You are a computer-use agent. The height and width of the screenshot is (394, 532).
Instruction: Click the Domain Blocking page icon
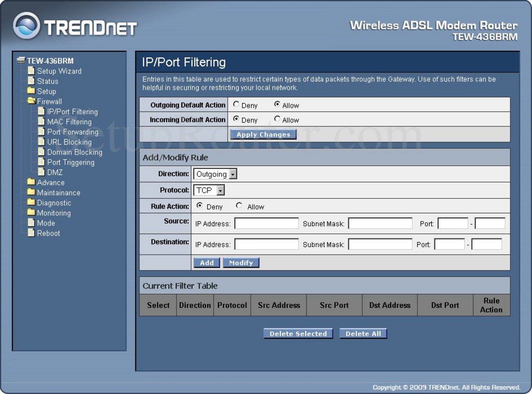point(42,152)
